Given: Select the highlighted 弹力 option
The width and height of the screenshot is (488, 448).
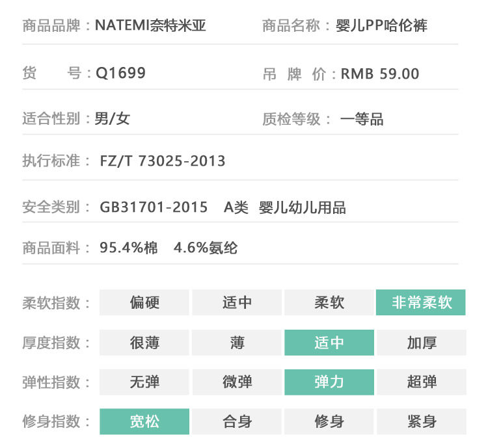Looking at the screenshot, I should [329, 382].
